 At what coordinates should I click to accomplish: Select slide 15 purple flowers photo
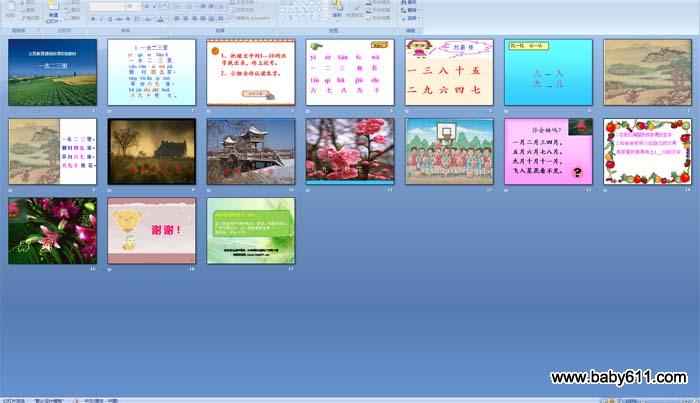click(53, 231)
